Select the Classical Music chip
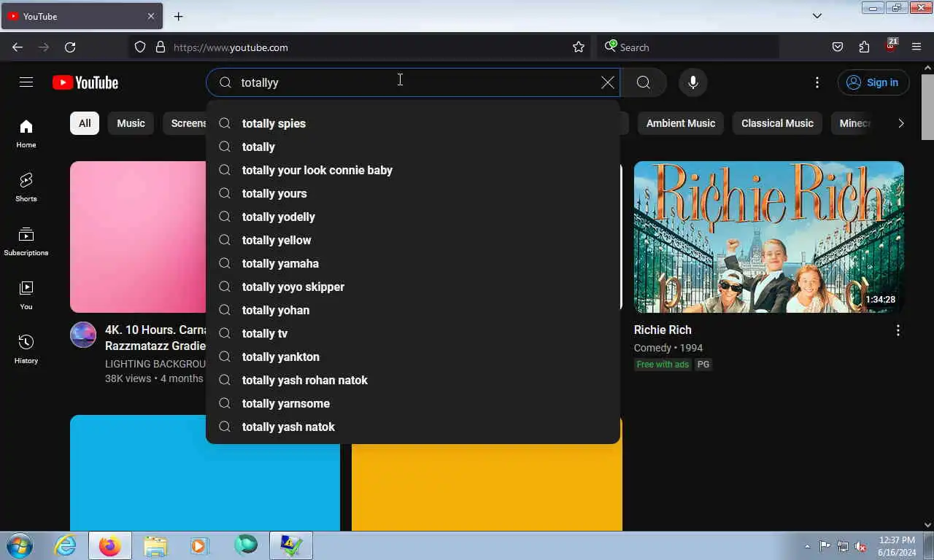 [777, 123]
